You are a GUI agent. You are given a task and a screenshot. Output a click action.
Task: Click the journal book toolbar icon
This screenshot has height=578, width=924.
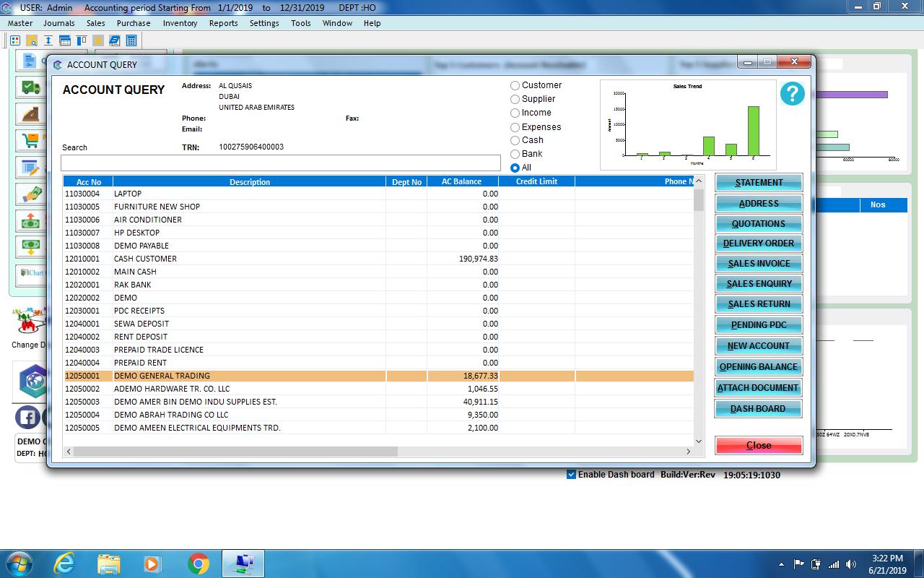coord(113,40)
